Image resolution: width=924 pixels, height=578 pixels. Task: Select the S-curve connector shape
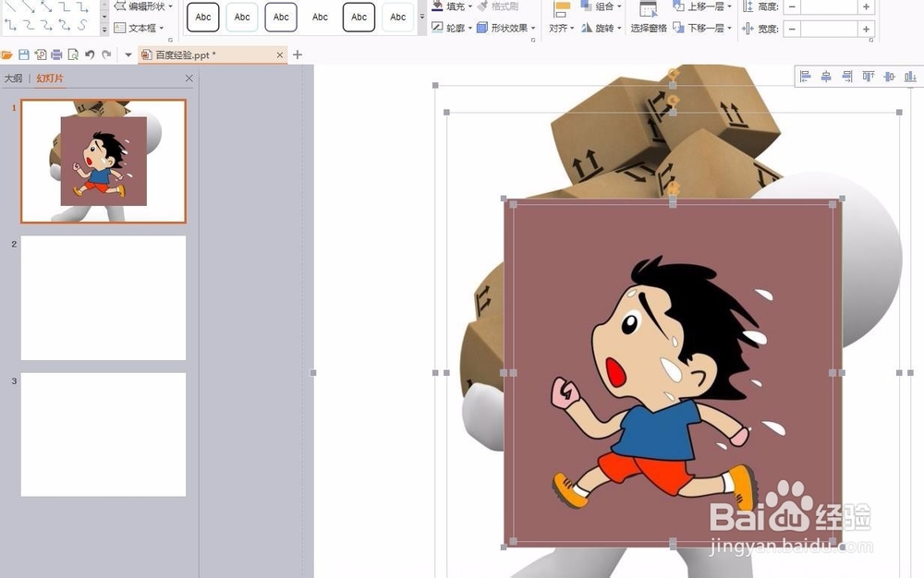(x=82, y=25)
